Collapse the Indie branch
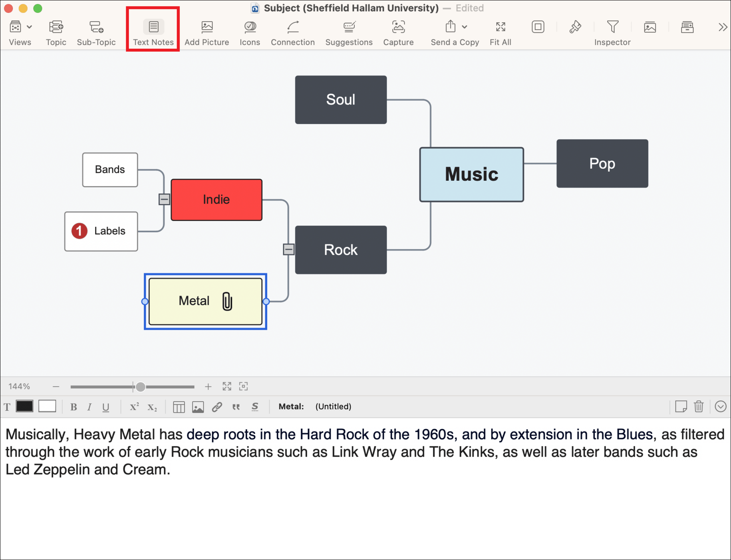The image size is (731, 560). [164, 199]
